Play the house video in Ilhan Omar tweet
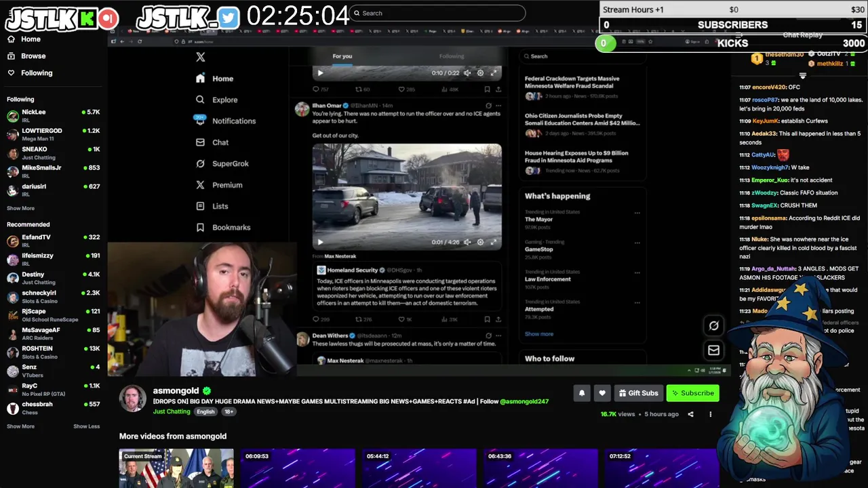This screenshot has width=868, height=488. pyautogui.click(x=321, y=242)
